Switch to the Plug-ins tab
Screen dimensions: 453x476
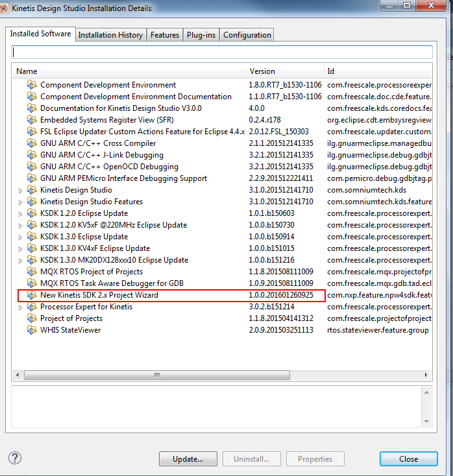[201, 35]
